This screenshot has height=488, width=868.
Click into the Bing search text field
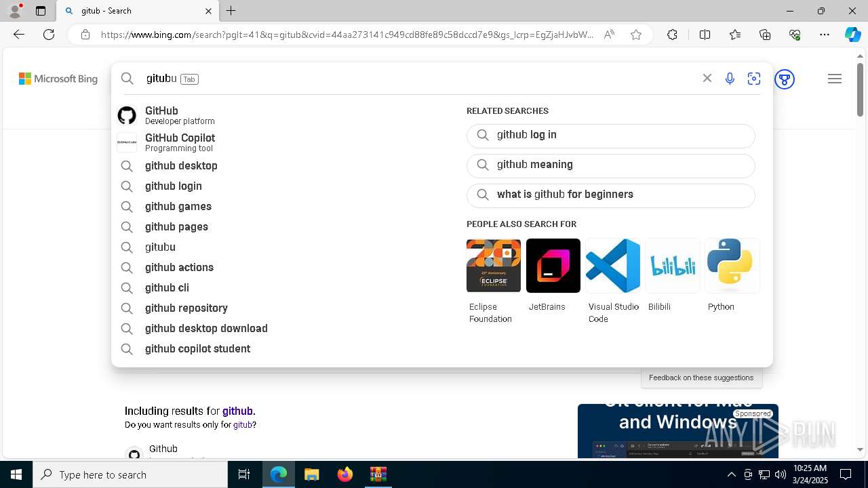click(x=419, y=79)
